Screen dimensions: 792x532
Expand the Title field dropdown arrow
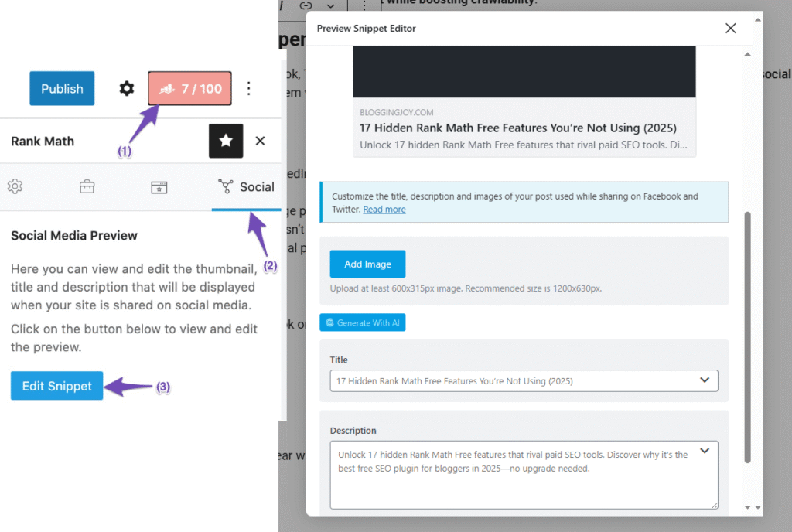[705, 380]
